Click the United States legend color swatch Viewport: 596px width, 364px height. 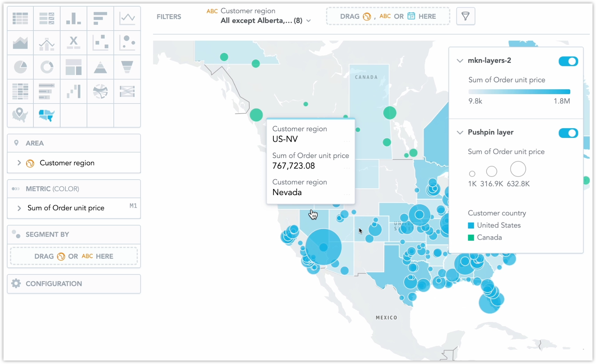[x=471, y=225]
